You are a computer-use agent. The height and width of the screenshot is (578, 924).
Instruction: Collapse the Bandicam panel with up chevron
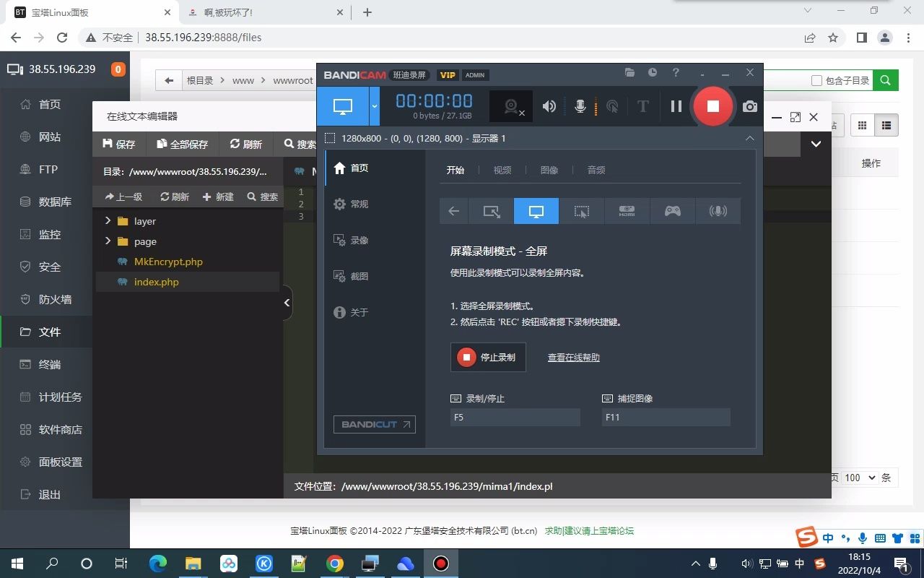[749, 138]
